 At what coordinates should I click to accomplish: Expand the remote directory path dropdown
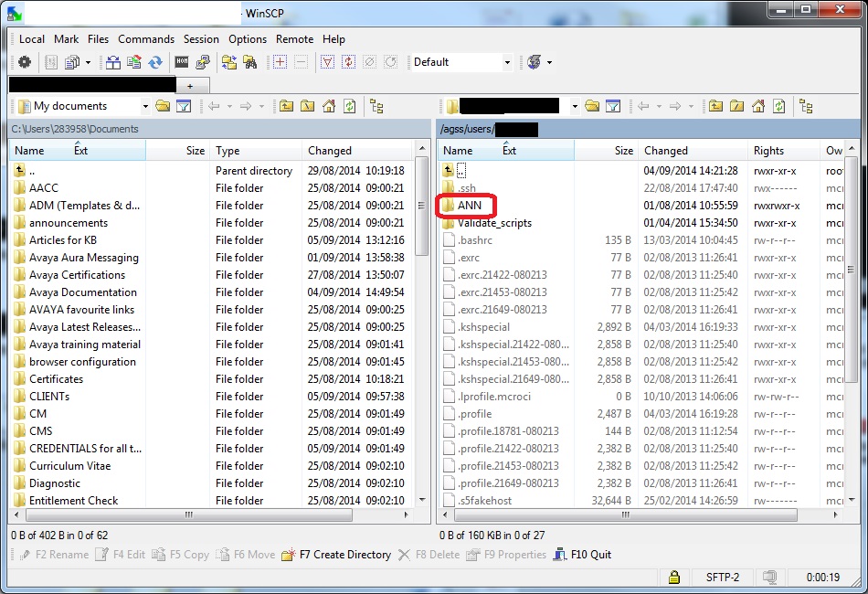575,106
